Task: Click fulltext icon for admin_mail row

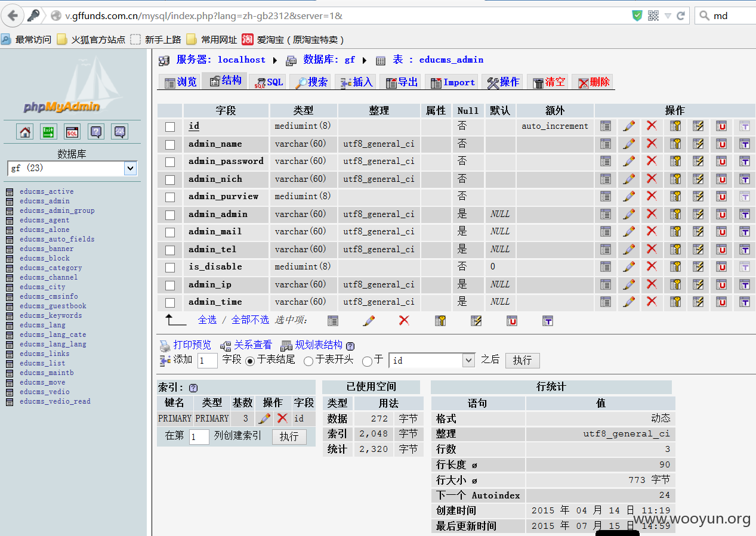Action: [745, 231]
